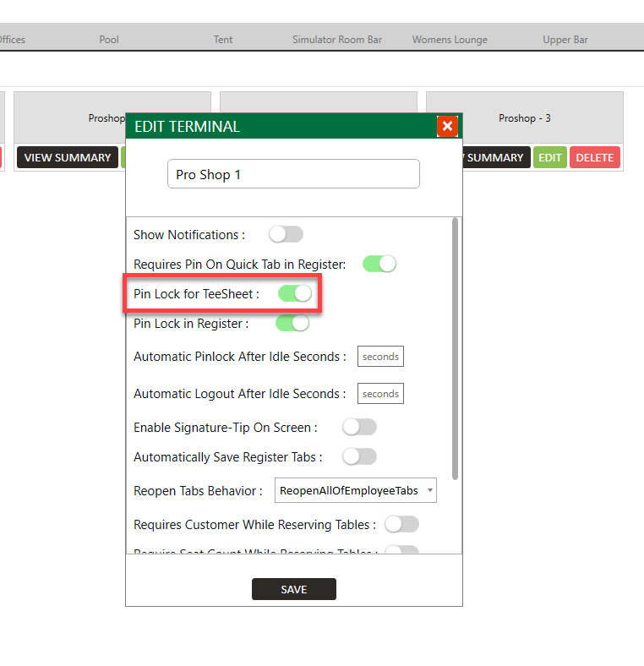Click the terminal name field Pro Shop 1
The image size is (644, 666).
click(293, 174)
